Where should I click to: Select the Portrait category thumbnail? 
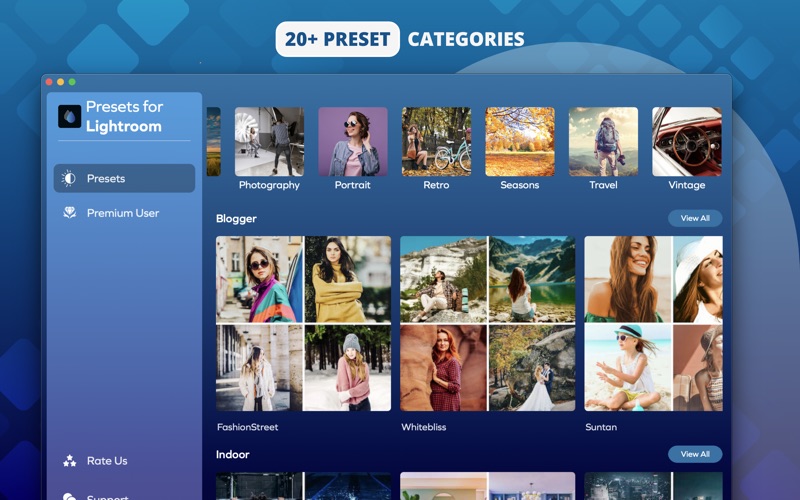(353, 141)
